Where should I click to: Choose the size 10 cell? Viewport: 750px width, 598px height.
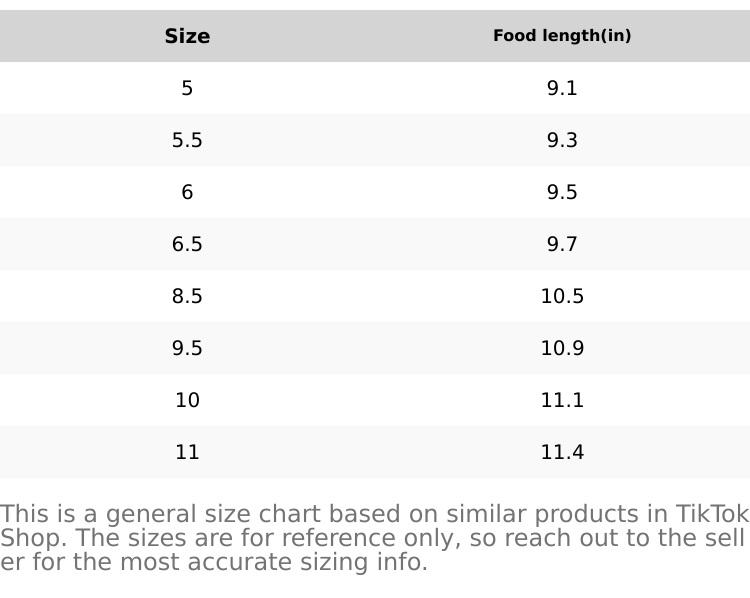tap(187, 400)
